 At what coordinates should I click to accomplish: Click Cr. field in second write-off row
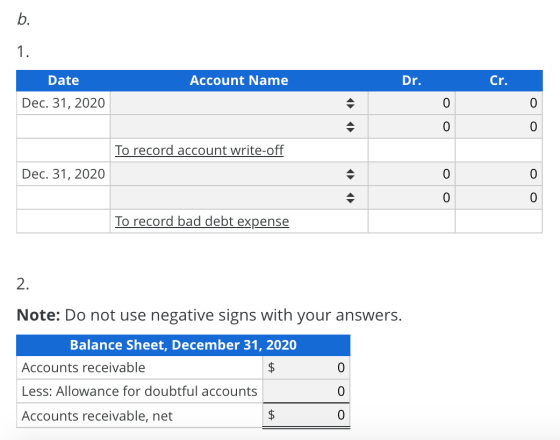499,127
